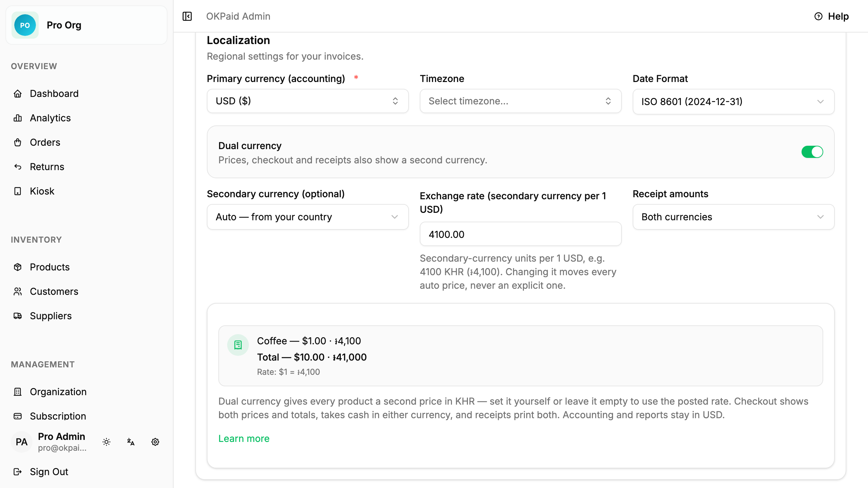Image resolution: width=868 pixels, height=488 pixels.
Task: Switch theme with the sun icon
Action: 106,442
